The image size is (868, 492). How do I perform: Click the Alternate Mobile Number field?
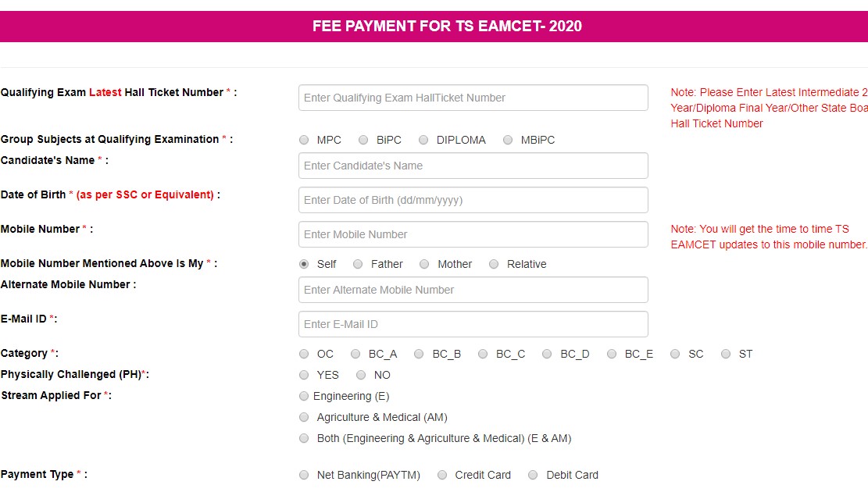point(473,290)
